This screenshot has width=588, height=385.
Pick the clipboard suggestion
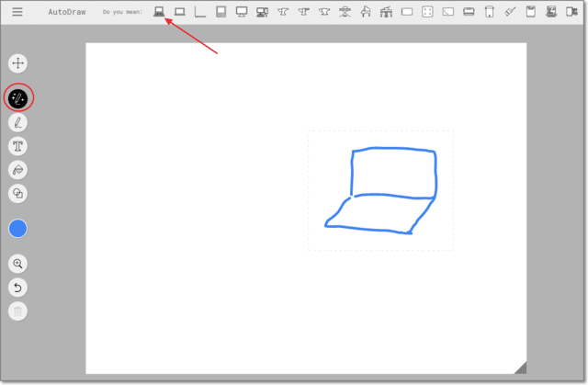pyautogui.click(x=530, y=12)
